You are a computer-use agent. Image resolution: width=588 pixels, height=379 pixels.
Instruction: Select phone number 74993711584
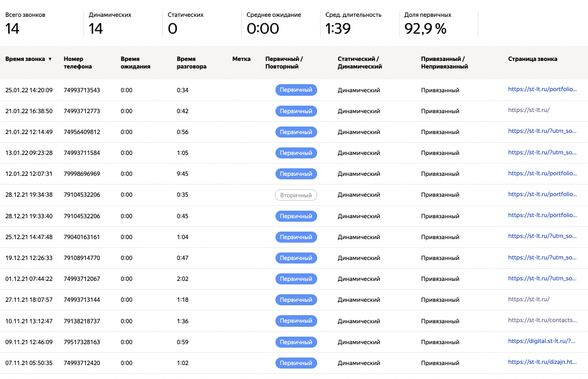tap(82, 153)
